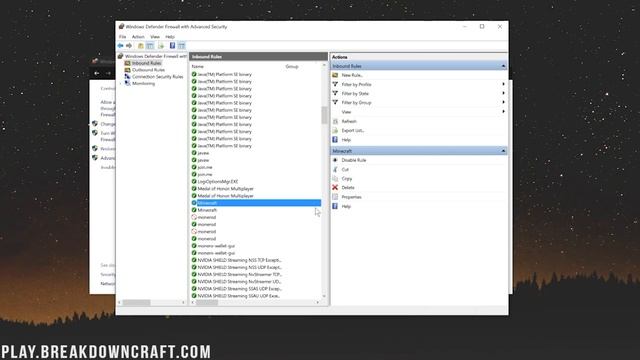The image size is (640, 360).
Task: Click the rules list vertical scrollbar thumb
Action: 324,115
